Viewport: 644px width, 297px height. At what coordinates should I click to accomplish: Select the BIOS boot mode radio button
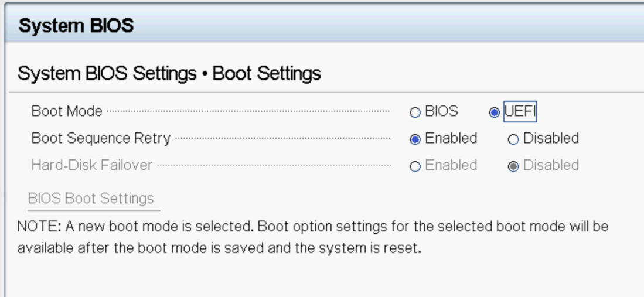415,112
